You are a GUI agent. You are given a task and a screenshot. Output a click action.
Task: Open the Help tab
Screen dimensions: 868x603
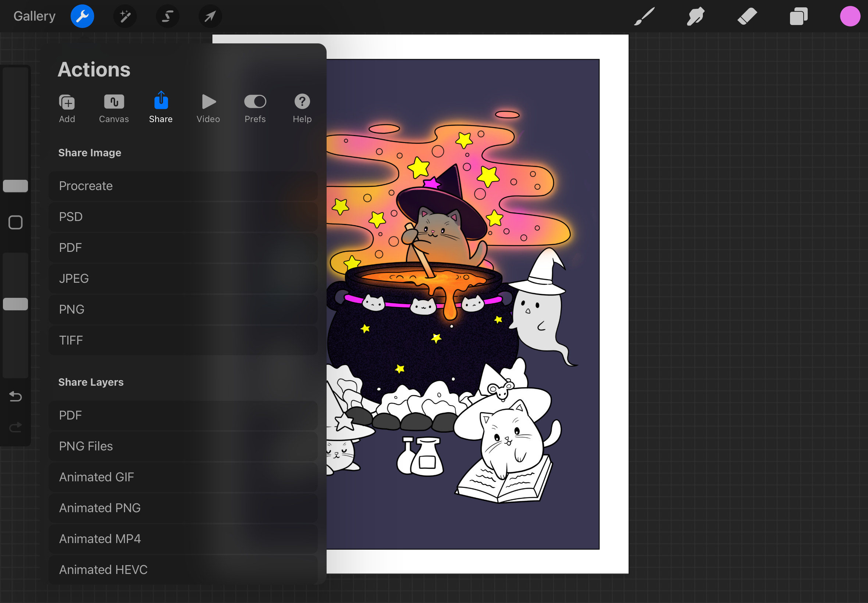point(302,108)
